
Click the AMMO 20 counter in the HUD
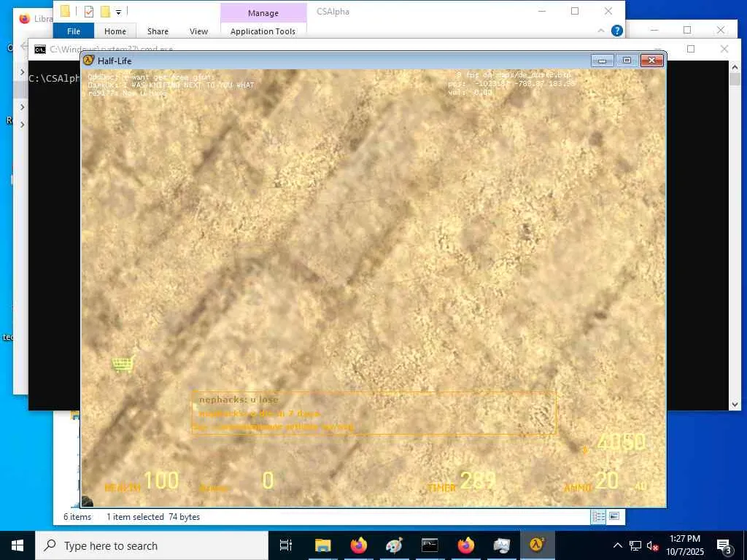[x=591, y=481]
